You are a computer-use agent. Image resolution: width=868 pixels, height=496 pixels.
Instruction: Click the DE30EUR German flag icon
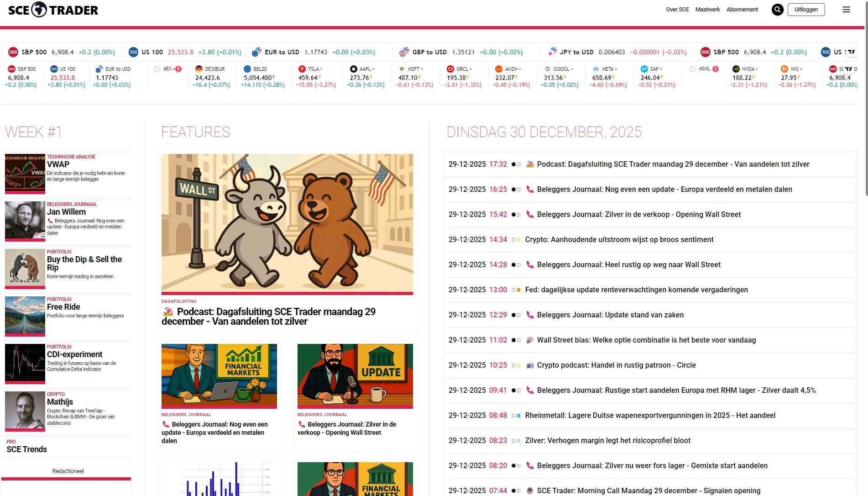click(199, 69)
